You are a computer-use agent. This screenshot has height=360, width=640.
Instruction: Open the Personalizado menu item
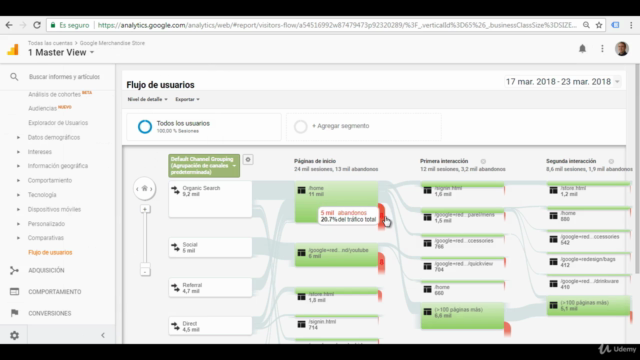point(46,224)
